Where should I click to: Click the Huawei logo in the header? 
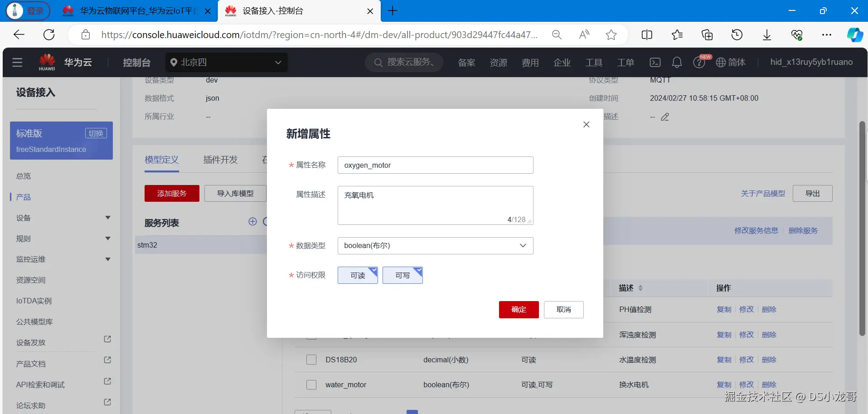coord(47,62)
